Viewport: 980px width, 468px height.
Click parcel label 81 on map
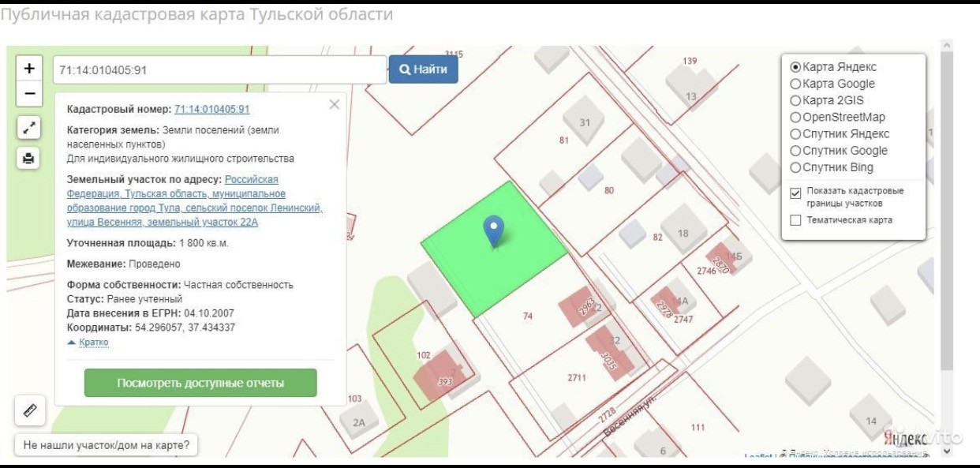click(563, 140)
